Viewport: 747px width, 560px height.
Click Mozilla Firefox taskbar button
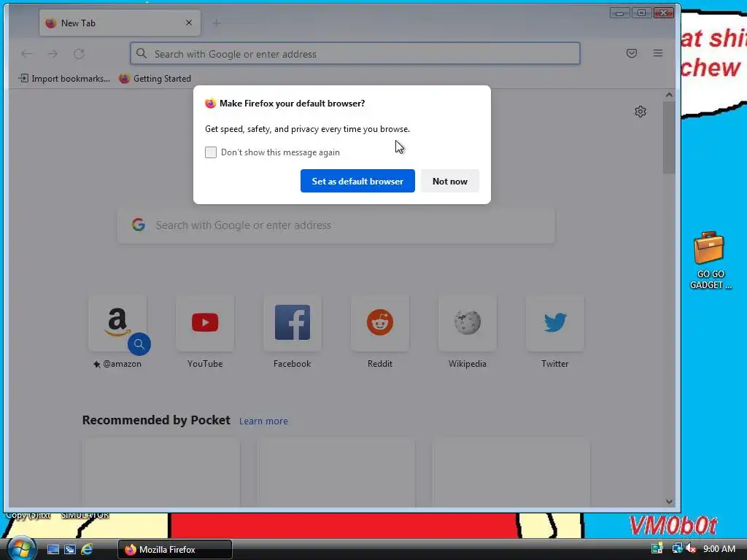click(x=175, y=550)
